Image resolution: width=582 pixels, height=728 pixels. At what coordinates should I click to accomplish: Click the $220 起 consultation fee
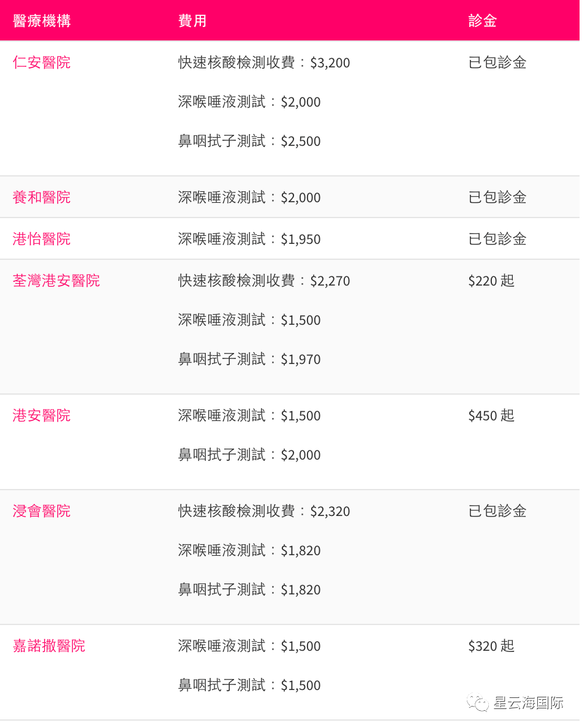(491, 281)
